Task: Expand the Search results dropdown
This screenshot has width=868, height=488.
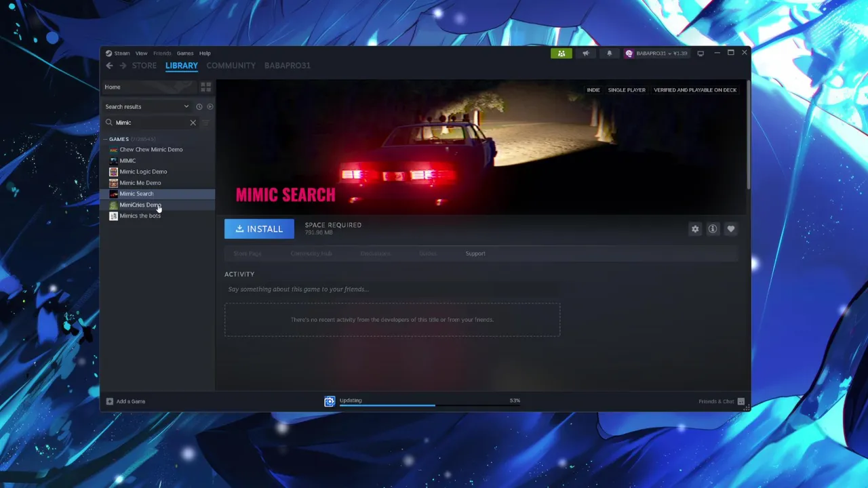Action: click(x=147, y=106)
